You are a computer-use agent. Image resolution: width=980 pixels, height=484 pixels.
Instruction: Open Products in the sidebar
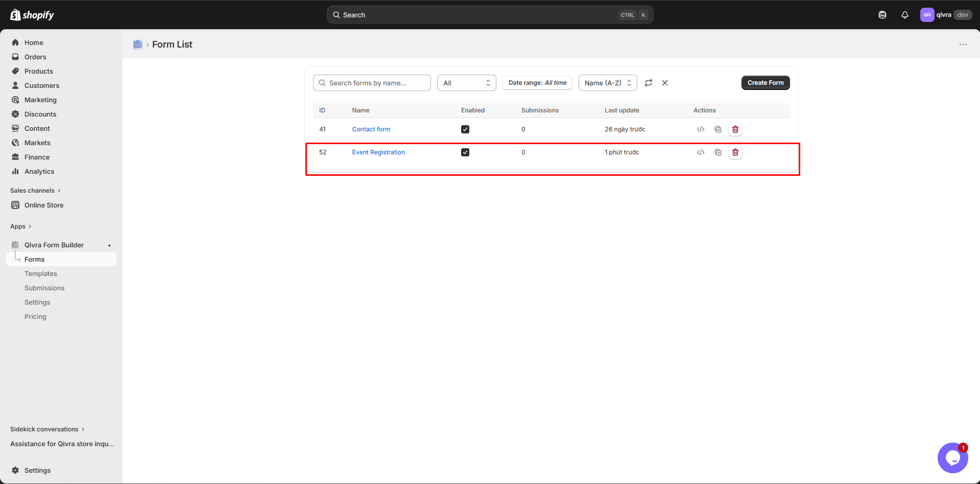click(x=39, y=71)
